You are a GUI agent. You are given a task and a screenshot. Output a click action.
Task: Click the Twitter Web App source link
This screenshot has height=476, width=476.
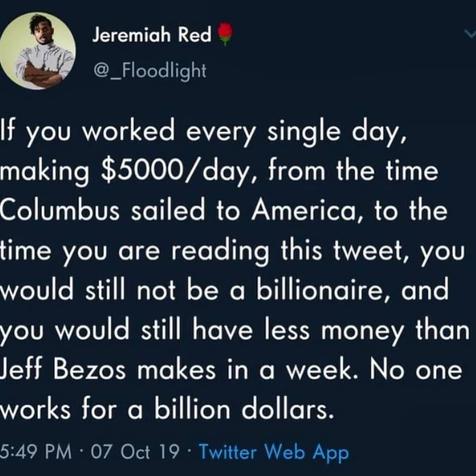point(274,452)
